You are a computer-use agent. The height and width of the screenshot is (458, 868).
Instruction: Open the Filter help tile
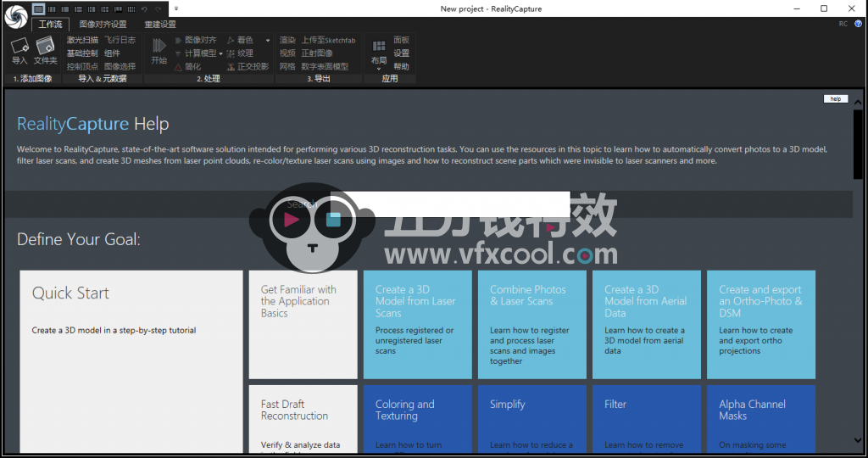pos(647,419)
